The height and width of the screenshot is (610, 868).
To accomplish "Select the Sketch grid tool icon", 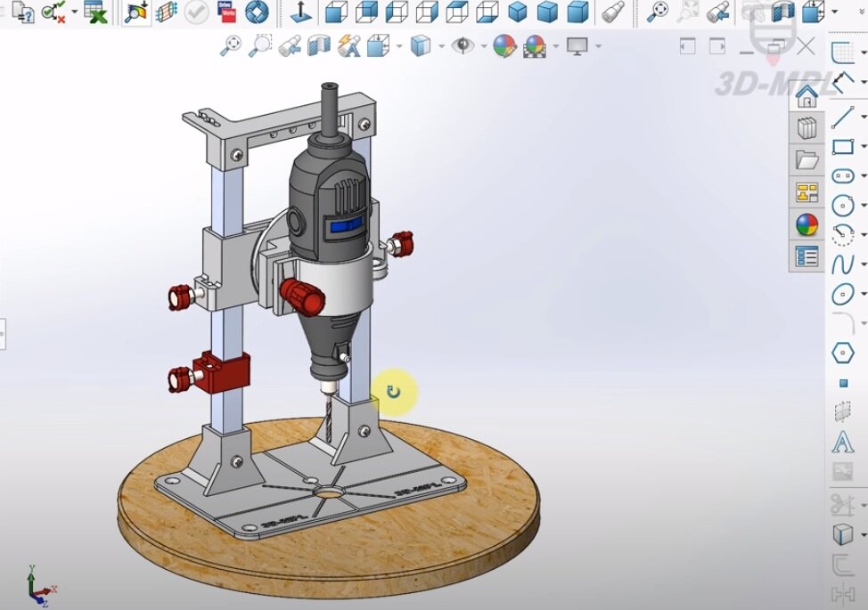I will [x=843, y=52].
